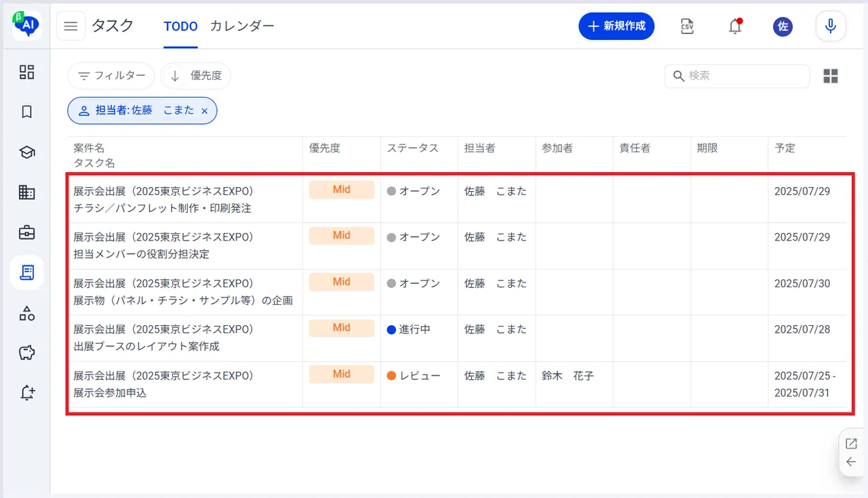This screenshot has height=498, width=868.
Task: Switch to the grid view icon
Action: click(x=831, y=76)
